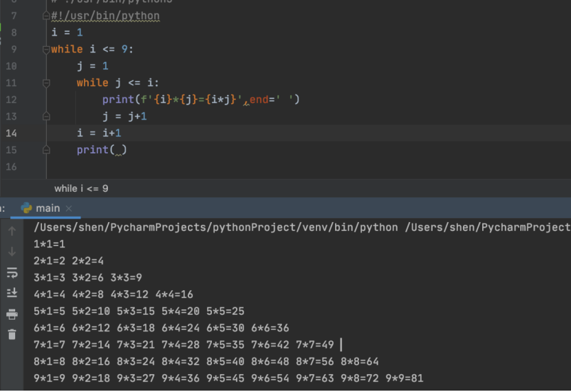Click the Print icon in run panel

click(12, 314)
